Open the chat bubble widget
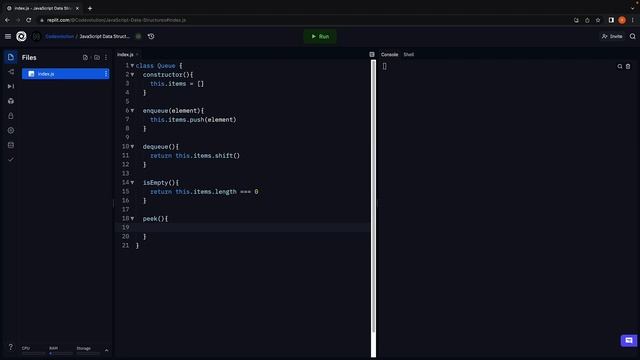Screen dimensions: 640x360 [629, 340]
